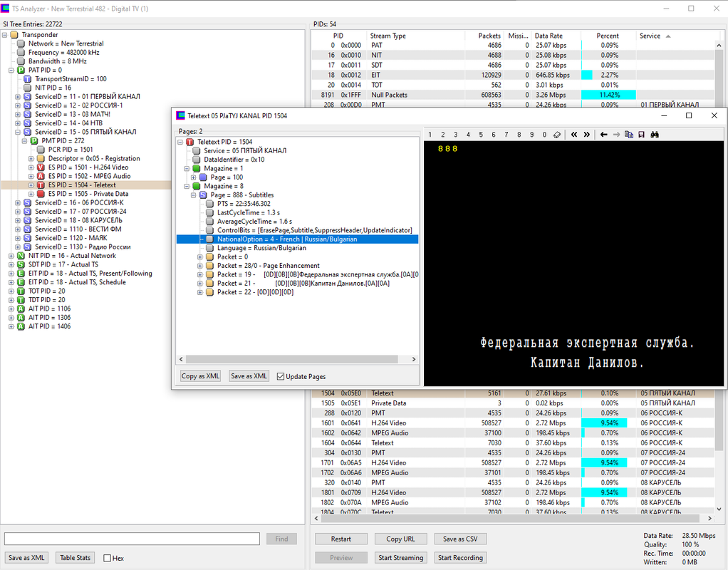The image size is (728, 570).
Task: Go to next teletext page (double right arrows)
Action: click(587, 134)
